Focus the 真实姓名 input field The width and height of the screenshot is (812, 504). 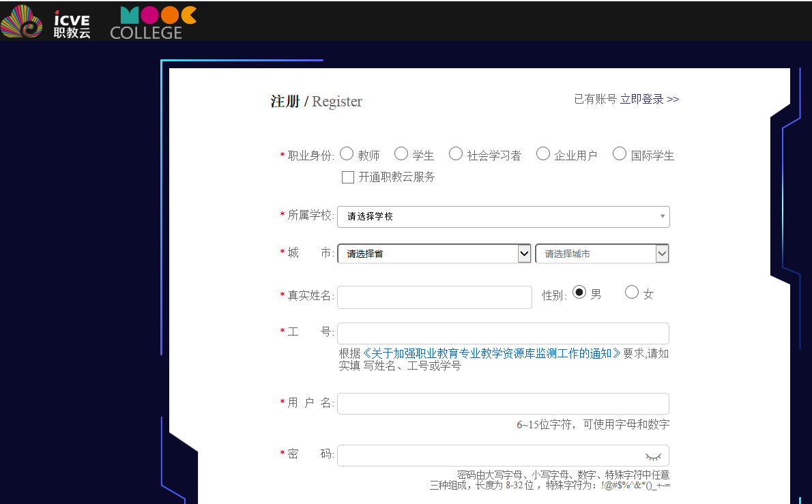(x=435, y=297)
